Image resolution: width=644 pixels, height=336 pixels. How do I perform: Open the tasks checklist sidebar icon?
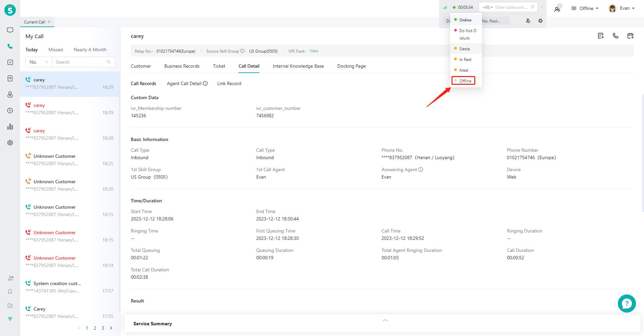(x=10, y=62)
